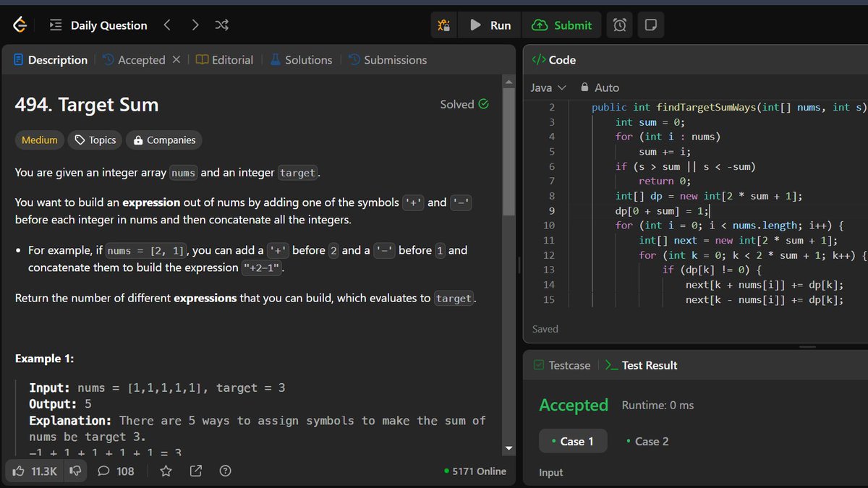Image resolution: width=868 pixels, height=488 pixels.
Task: Go to the previous question arrow
Action: click(x=167, y=25)
